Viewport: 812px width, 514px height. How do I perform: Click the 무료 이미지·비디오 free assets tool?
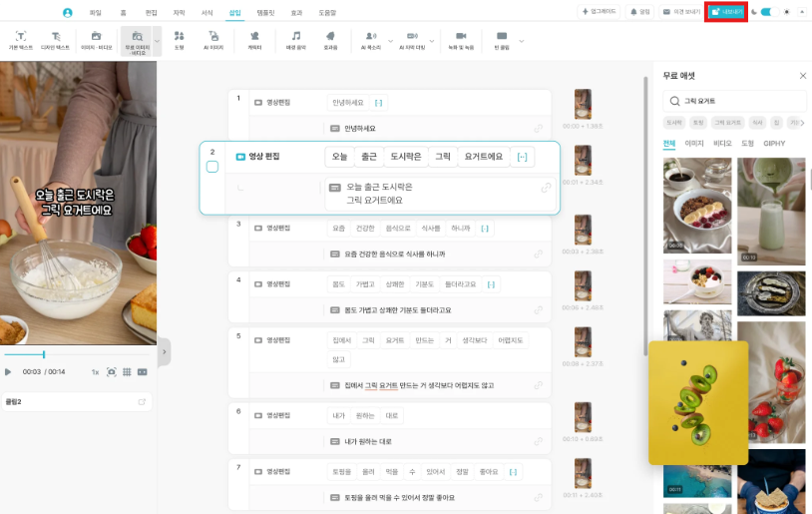(x=137, y=41)
